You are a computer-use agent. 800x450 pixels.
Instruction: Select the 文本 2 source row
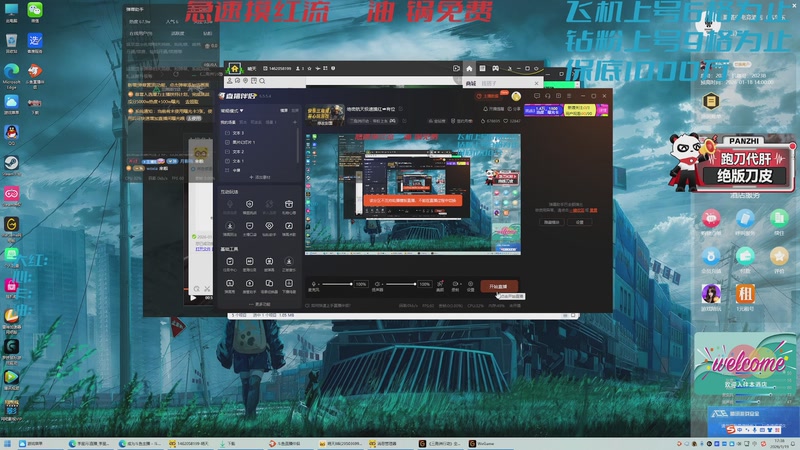pyautogui.click(x=259, y=152)
